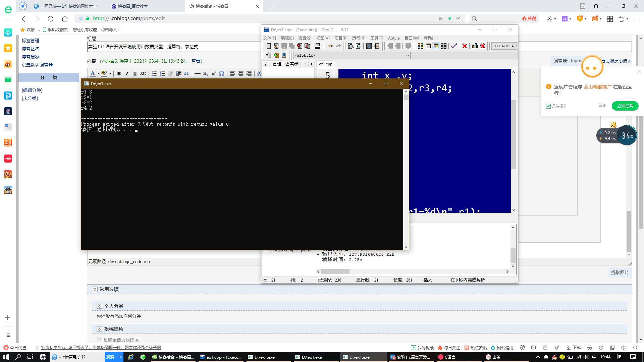Click the blog title input field

(359, 47)
